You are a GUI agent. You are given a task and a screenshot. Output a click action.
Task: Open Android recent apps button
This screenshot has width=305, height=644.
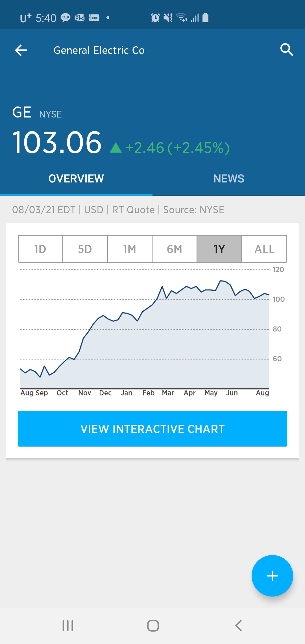[68, 626]
